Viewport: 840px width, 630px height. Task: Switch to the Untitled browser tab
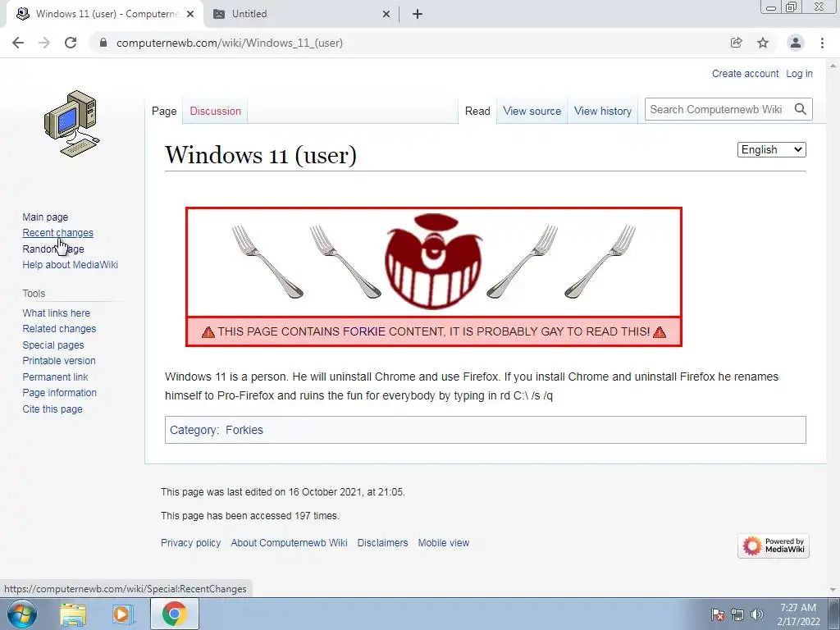[301, 14]
